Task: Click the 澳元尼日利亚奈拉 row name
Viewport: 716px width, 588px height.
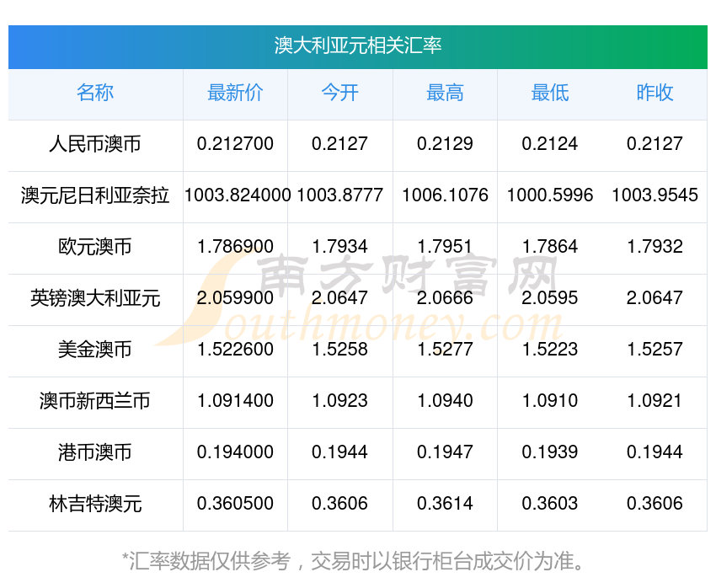Action: click(95, 195)
